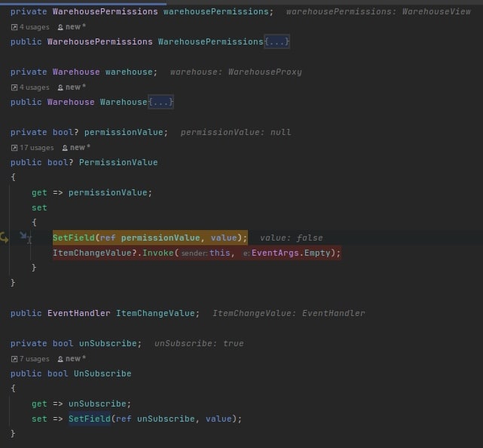Click 'get' accessor of PermissionValue property

pos(39,193)
